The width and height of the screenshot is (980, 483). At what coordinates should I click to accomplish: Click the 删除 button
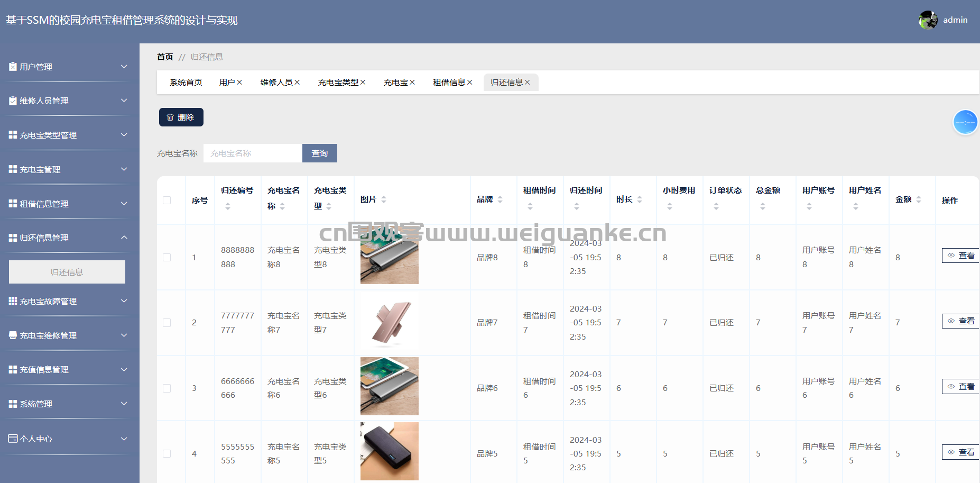tap(181, 117)
